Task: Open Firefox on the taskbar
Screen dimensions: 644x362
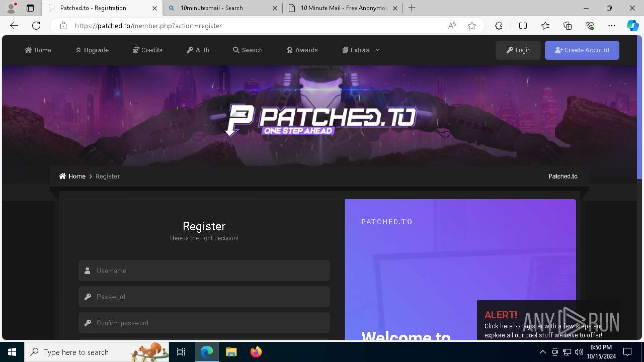Action: (x=256, y=352)
